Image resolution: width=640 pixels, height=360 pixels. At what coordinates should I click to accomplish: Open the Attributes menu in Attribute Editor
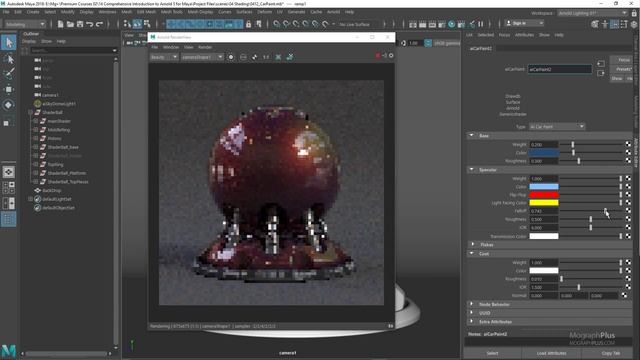click(x=524, y=35)
